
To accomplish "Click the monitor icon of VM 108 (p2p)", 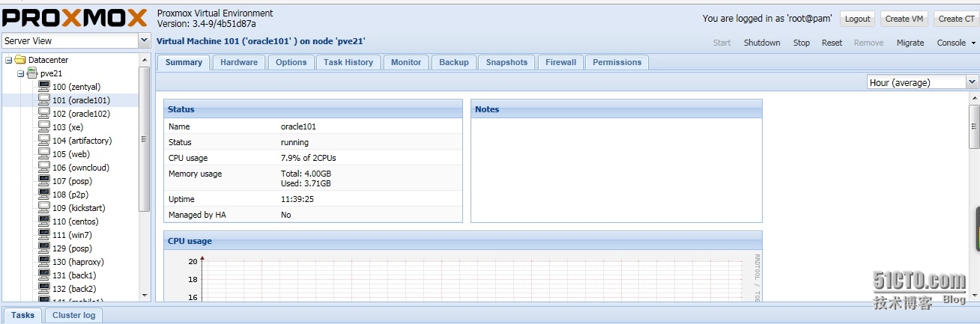I will click(44, 195).
